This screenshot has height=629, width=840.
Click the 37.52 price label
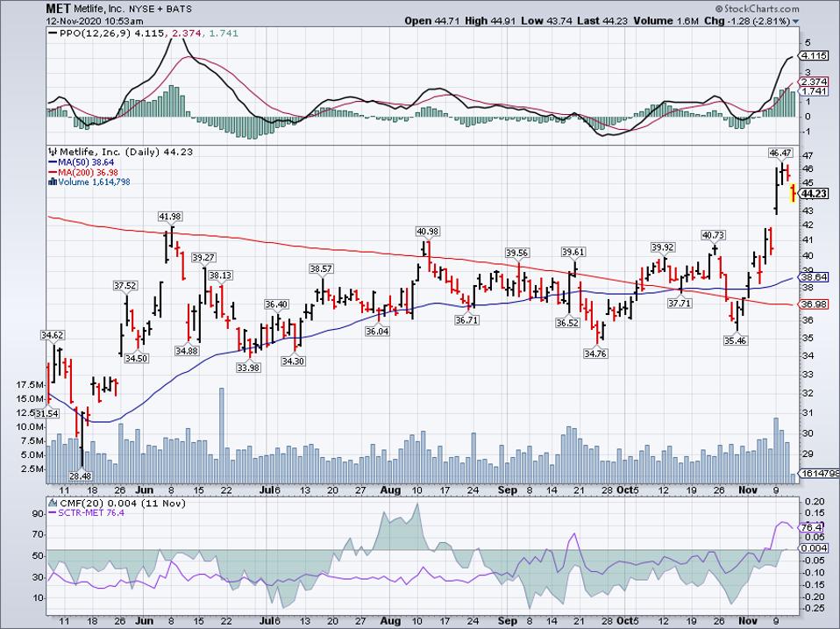pos(125,286)
